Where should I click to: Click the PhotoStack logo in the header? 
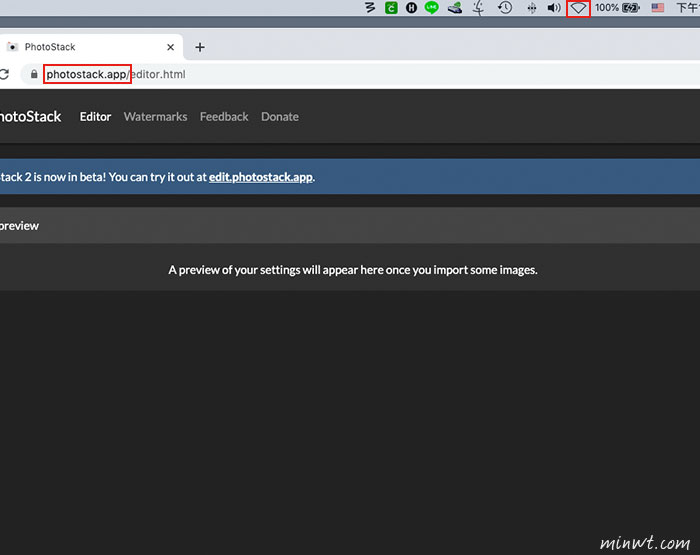click(30, 117)
